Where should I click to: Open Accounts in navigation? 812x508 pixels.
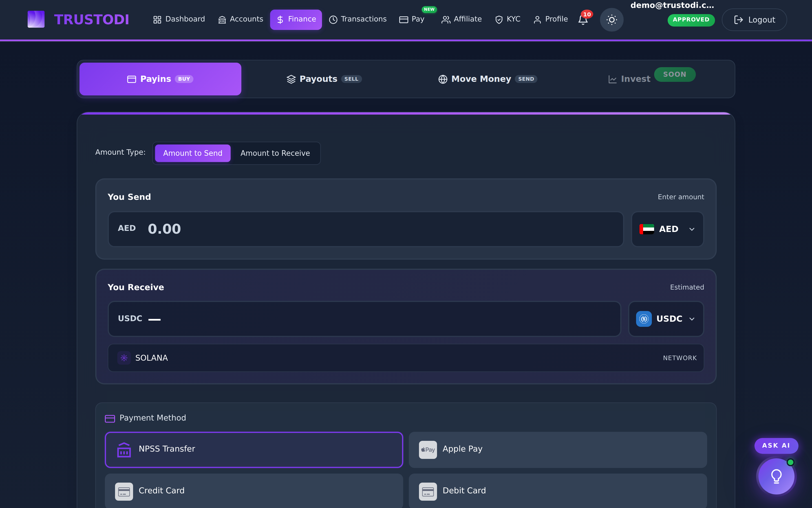click(x=240, y=19)
